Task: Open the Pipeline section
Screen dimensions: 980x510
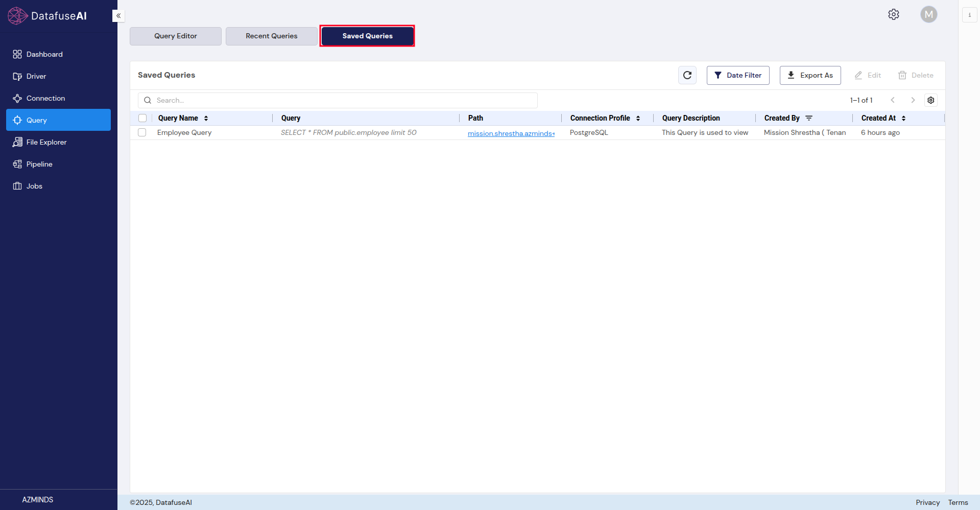Action: click(x=39, y=164)
